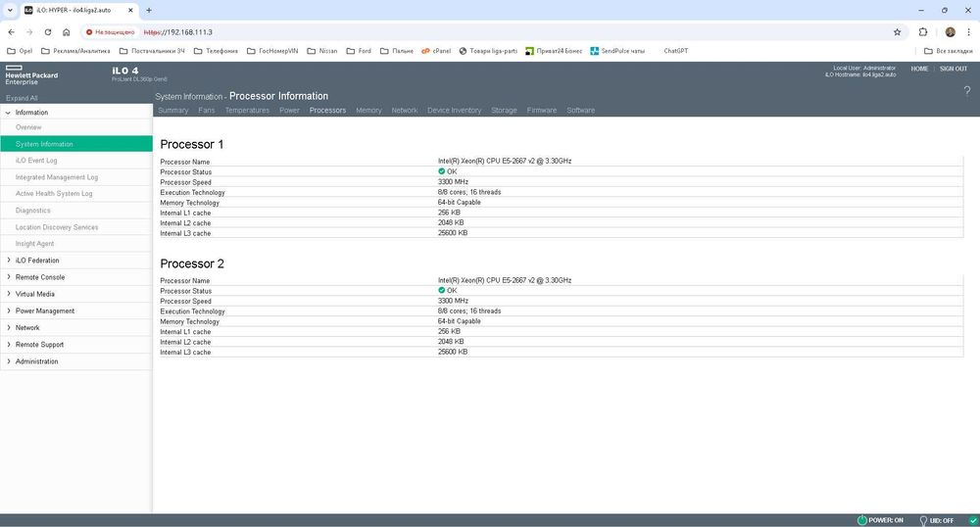This screenshot has width=980, height=527.
Task: Open the Поставщики ЗЧ bookmarks folder
Action: click(x=152, y=51)
